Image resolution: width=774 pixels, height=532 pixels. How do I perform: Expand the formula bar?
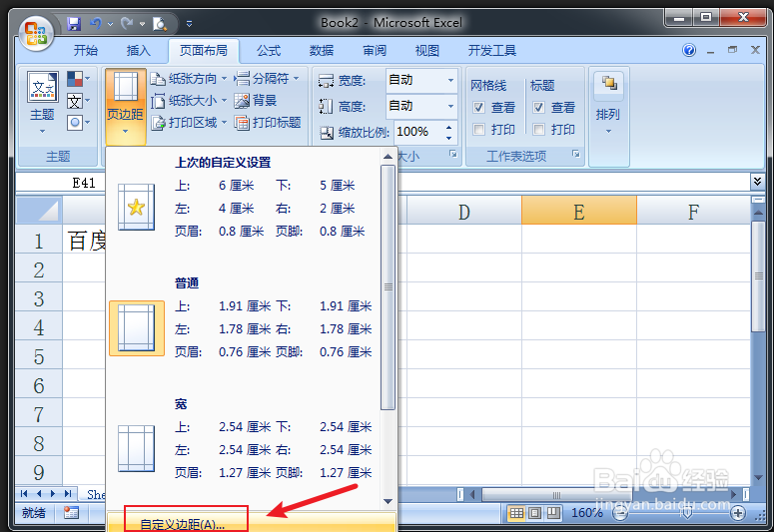point(757,182)
